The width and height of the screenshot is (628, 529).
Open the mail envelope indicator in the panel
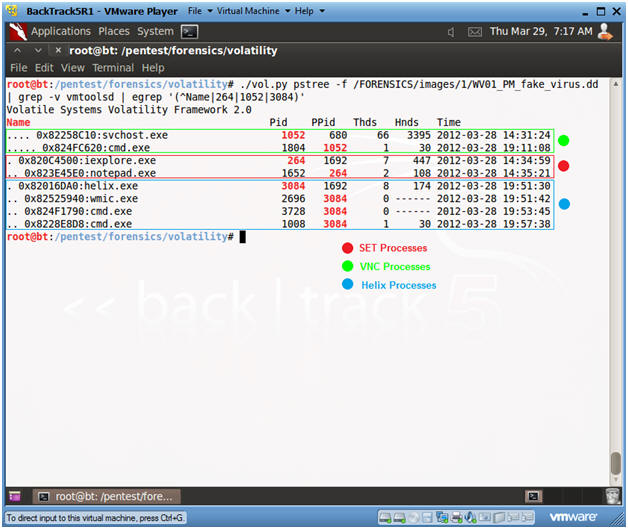click(475, 32)
